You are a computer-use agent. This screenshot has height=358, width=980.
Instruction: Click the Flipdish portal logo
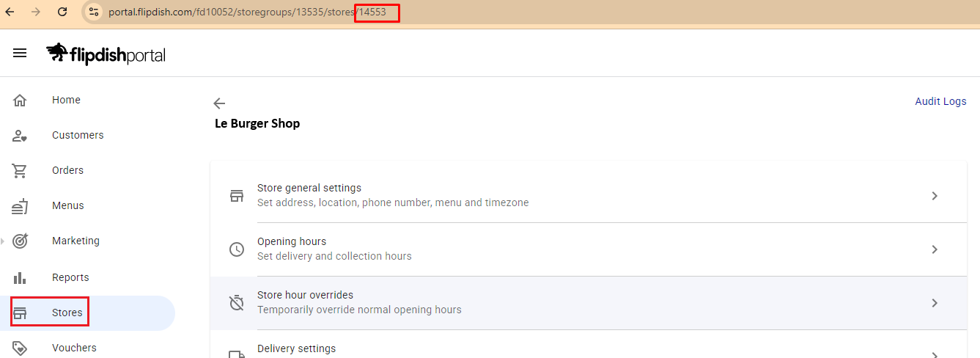106,54
